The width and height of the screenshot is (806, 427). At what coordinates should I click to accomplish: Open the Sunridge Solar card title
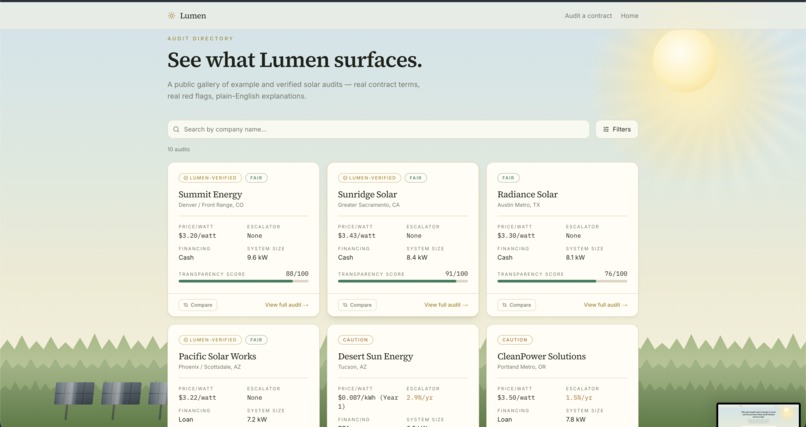point(368,194)
